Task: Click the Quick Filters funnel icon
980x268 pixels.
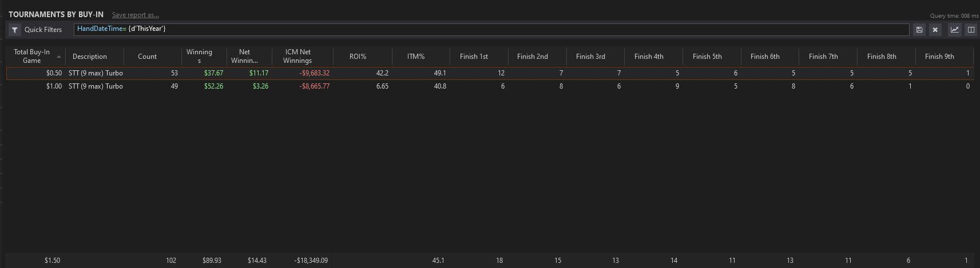Action: click(15, 30)
